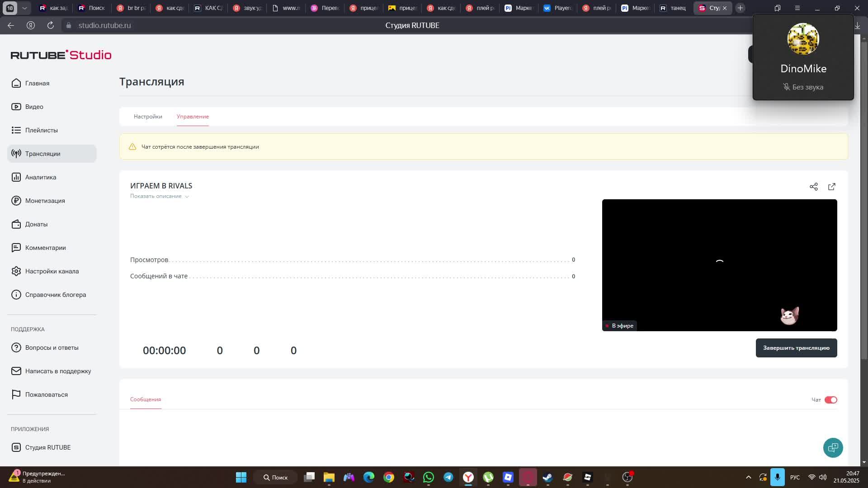
Task: Toggle the taskbar microphone button
Action: pyautogui.click(x=777, y=477)
